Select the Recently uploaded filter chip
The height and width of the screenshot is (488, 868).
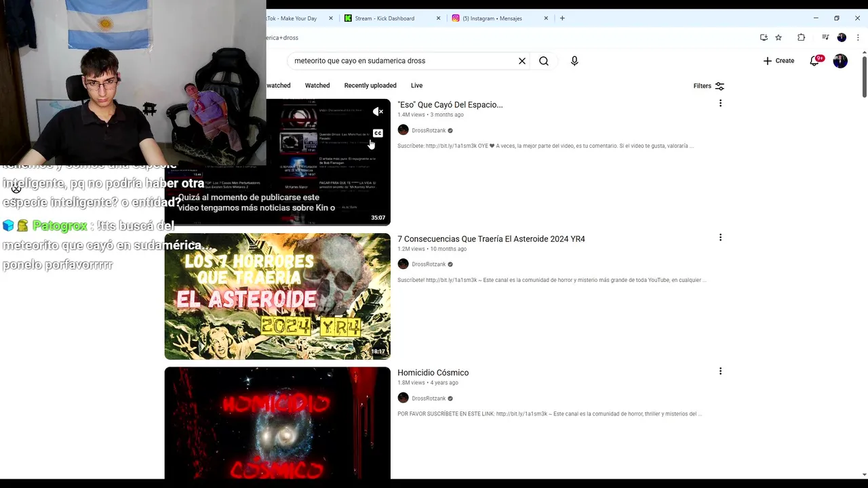click(x=370, y=85)
